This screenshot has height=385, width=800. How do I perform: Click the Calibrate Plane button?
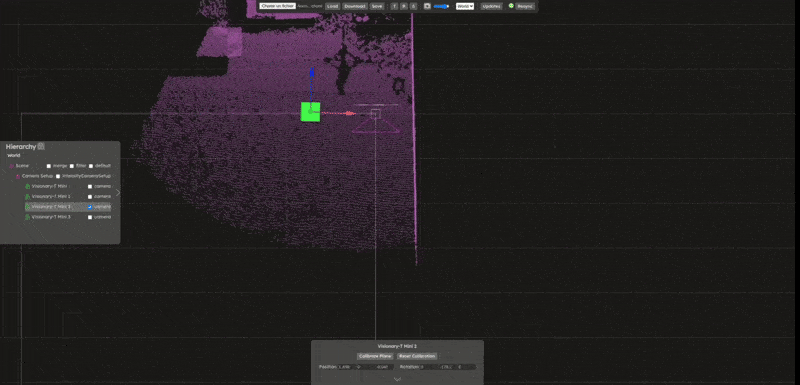click(375, 356)
